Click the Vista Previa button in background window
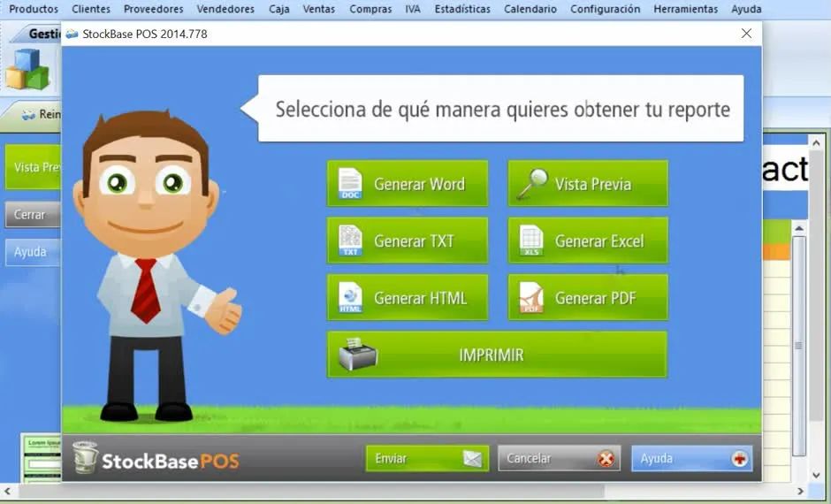Image resolution: width=831 pixels, height=504 pixels. [x=33, y=167]
